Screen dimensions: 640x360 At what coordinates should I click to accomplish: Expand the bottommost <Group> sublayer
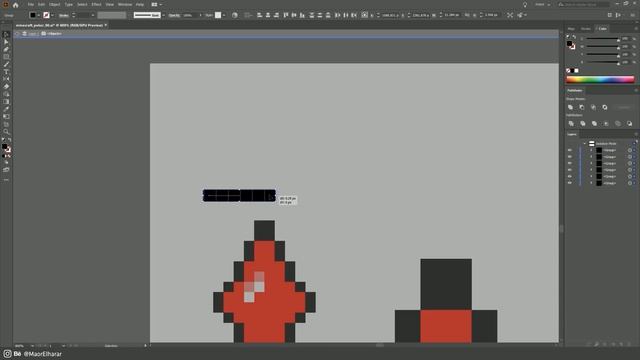pos(591,183)
